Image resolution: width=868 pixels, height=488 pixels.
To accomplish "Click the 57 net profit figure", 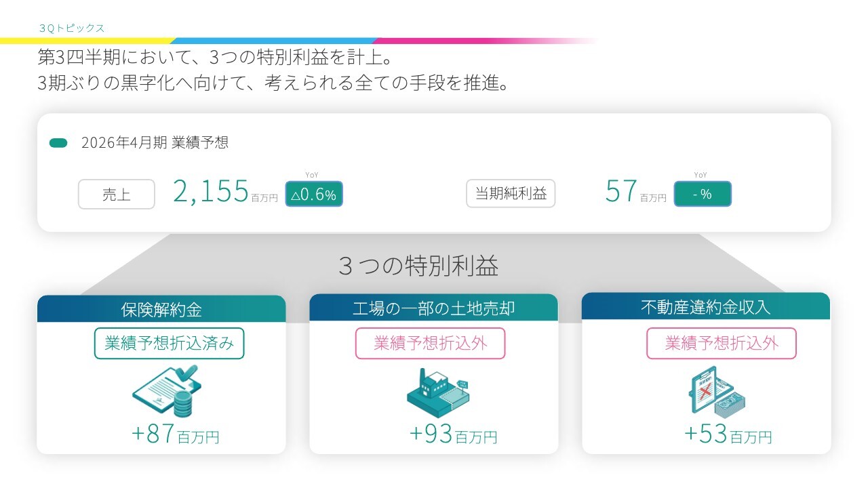I will pos(621,192).
